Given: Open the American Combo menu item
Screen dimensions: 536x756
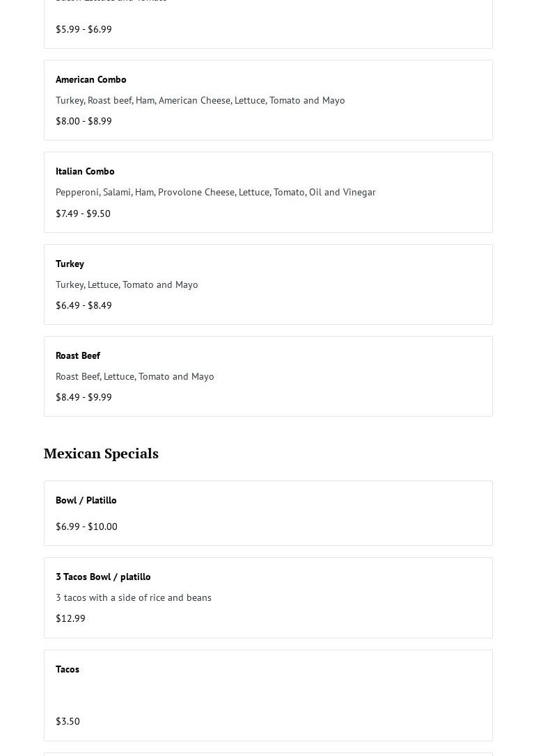Looking at the screenshot, I should 90,79.
